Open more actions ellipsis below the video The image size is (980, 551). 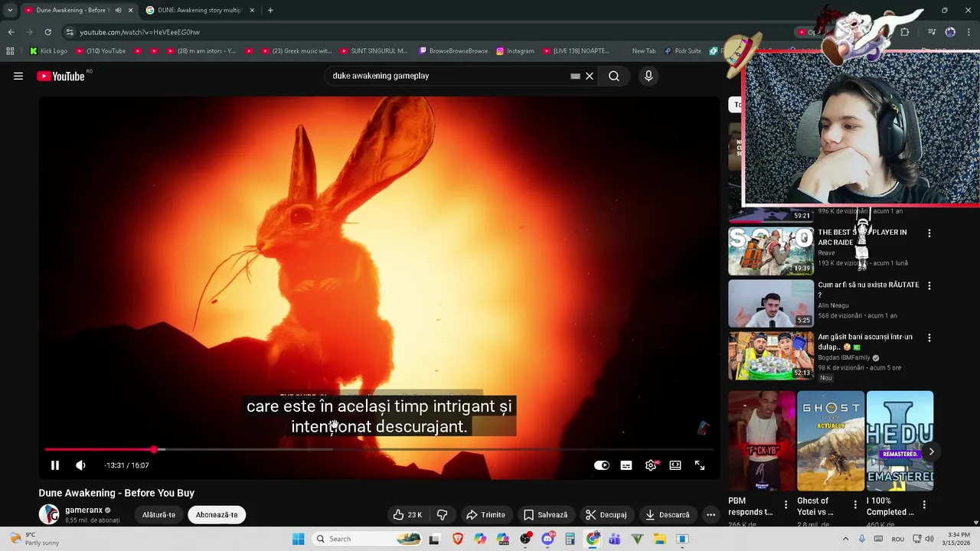(x=710, y=515)
